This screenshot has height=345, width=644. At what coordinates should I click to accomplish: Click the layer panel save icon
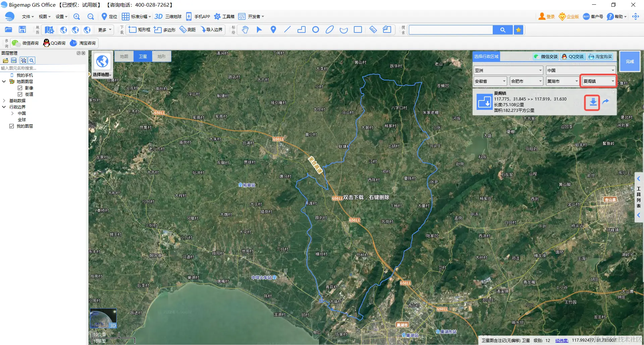coord(14,61)
